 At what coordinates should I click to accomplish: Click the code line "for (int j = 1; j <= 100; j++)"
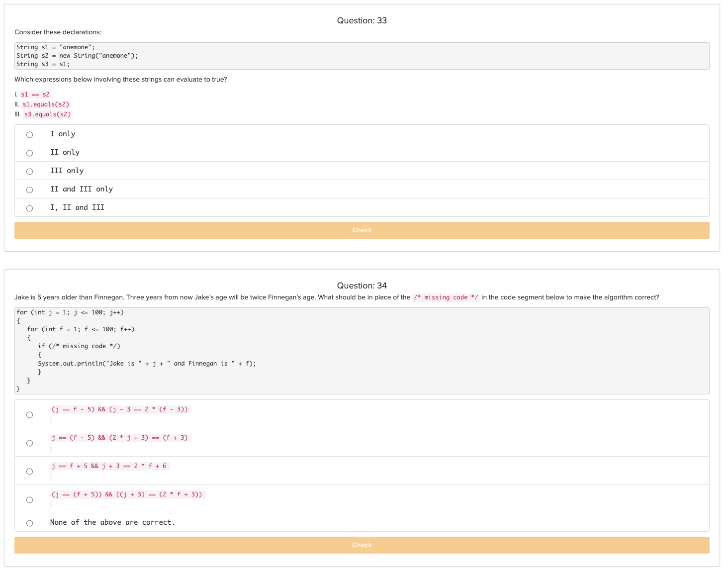pyautogui.click(x=70, y=312)
